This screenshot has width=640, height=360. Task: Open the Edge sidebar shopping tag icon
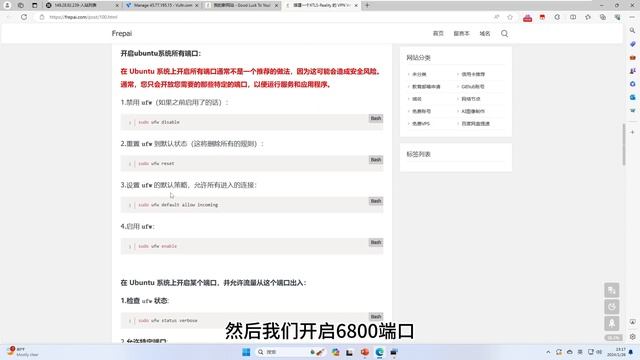pos(632,44)
